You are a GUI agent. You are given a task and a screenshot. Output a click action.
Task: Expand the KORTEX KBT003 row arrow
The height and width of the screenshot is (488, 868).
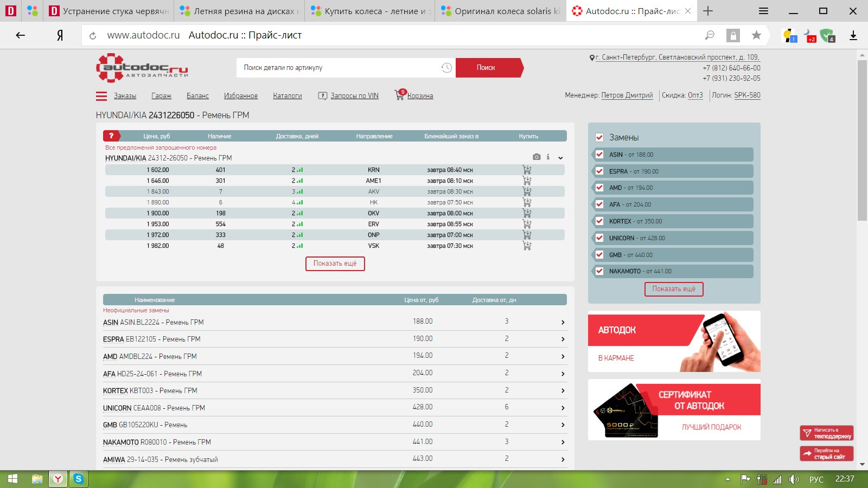563,391
